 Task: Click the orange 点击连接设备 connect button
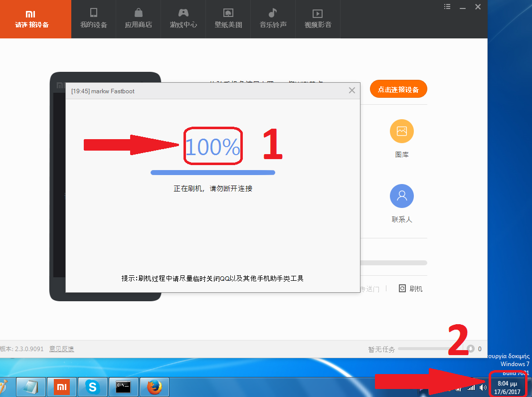coord(398,89)
